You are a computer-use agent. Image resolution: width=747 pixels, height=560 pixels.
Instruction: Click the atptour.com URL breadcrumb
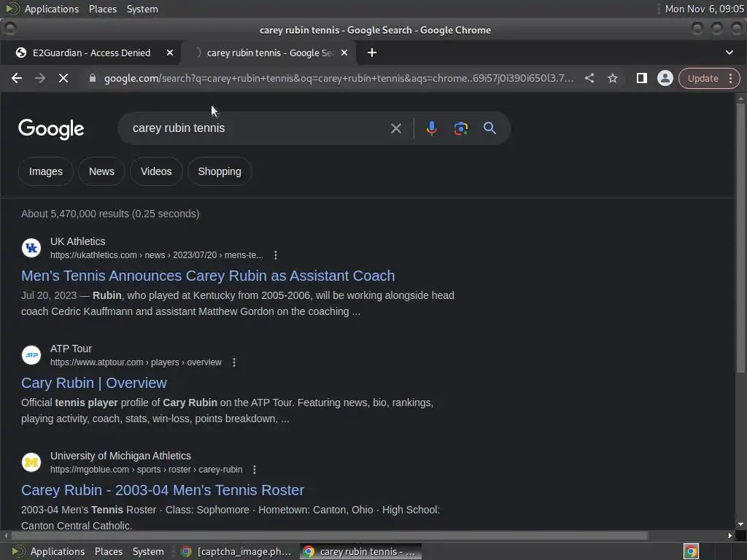(x=136, y=362)
